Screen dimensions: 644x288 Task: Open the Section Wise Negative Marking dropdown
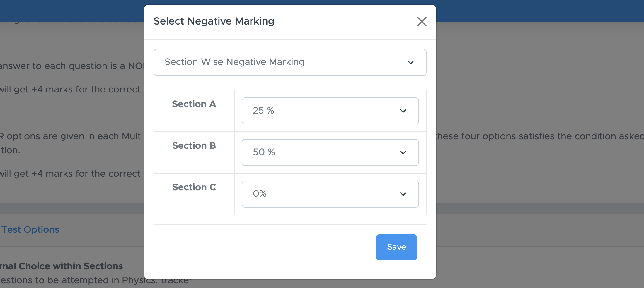pyautogui.click(x=289, y=62)
